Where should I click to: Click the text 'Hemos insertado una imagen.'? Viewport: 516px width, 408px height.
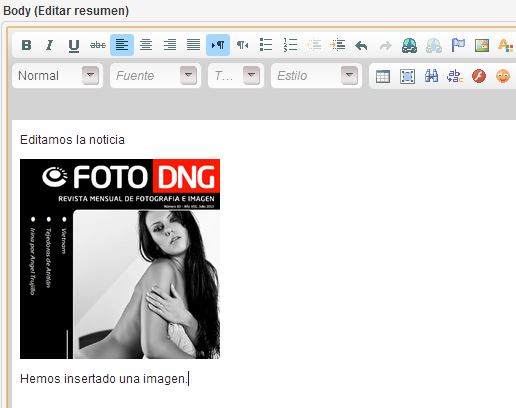pyautogui.click(x=104, y=379)
